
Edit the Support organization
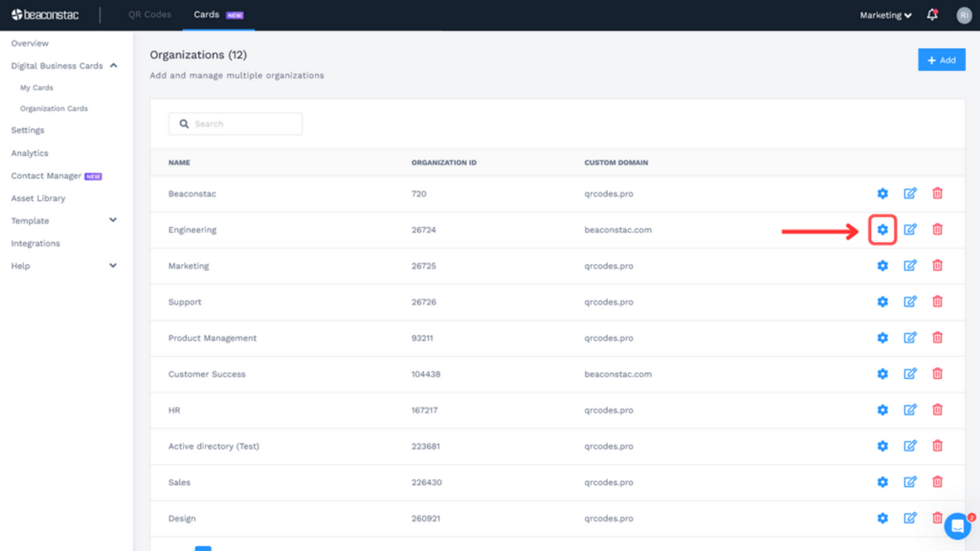(x=910, y=302)
